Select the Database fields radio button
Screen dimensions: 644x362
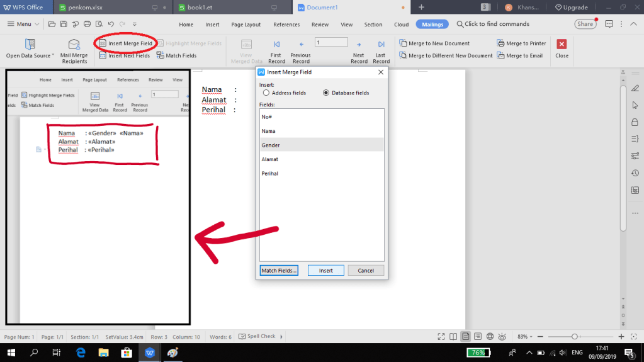(x=326, y=93)
